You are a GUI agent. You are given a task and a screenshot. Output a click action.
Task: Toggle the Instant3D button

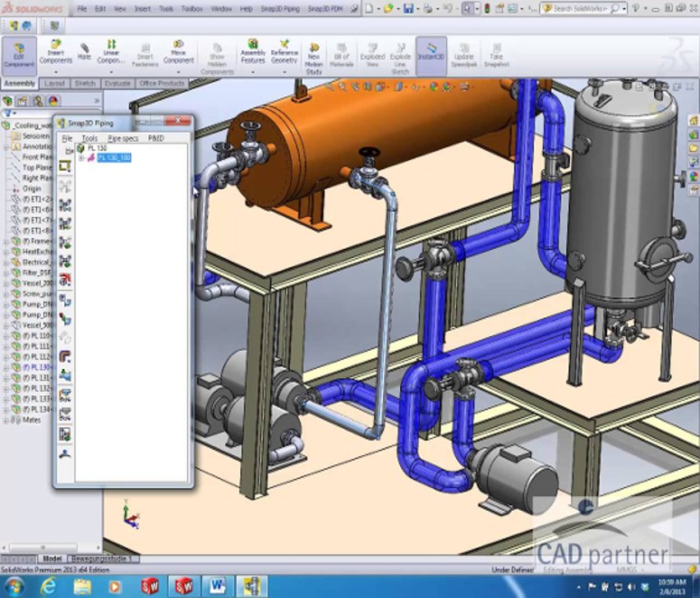click(x=431, y=55)
